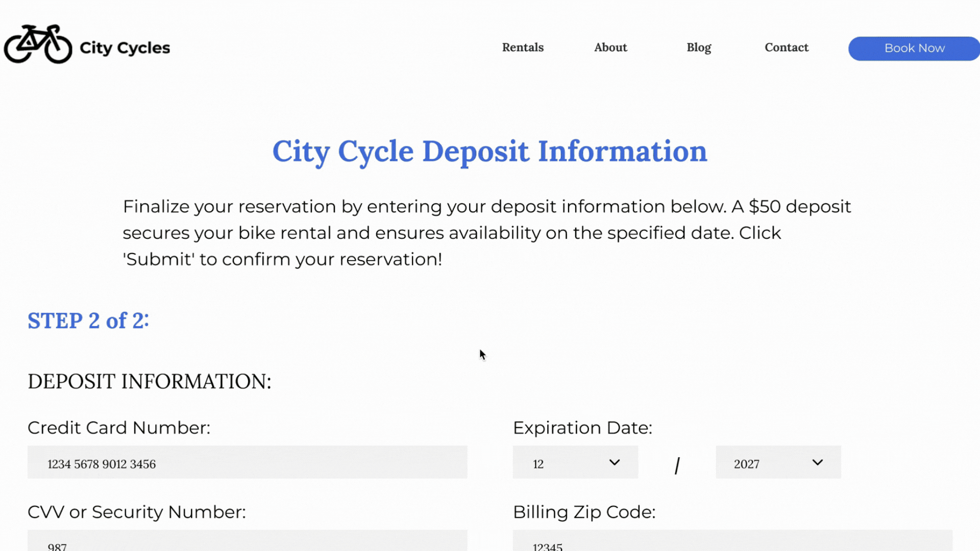
Task: Click into the CVV security number field
Action: 247,542
